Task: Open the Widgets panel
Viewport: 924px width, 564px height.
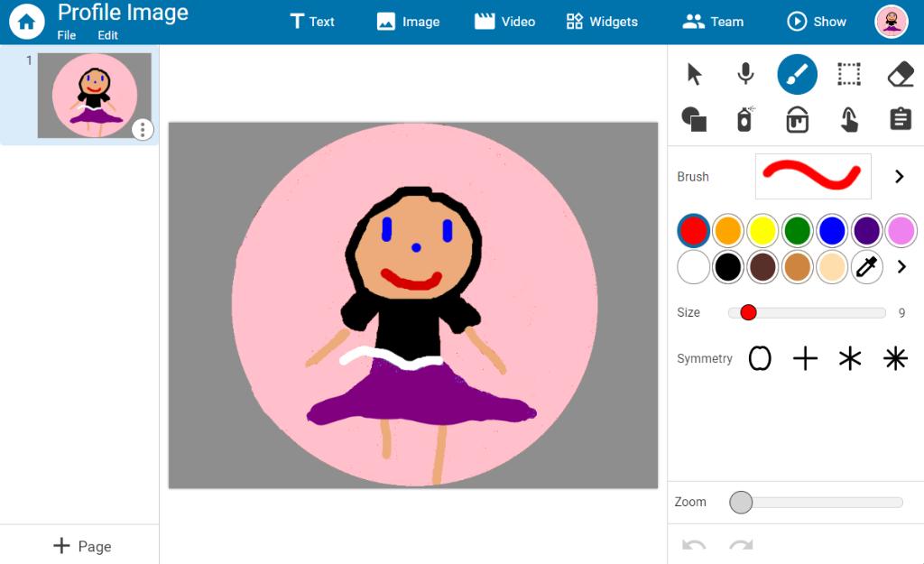Action: [602, 21]
